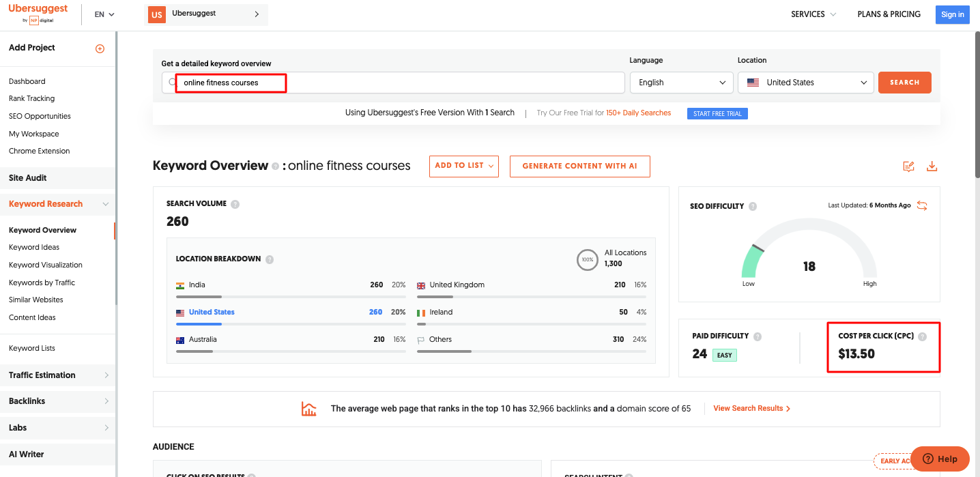Click the edit note icon beside download
Viewport: 980px width, 477px height.
[908, 167]
